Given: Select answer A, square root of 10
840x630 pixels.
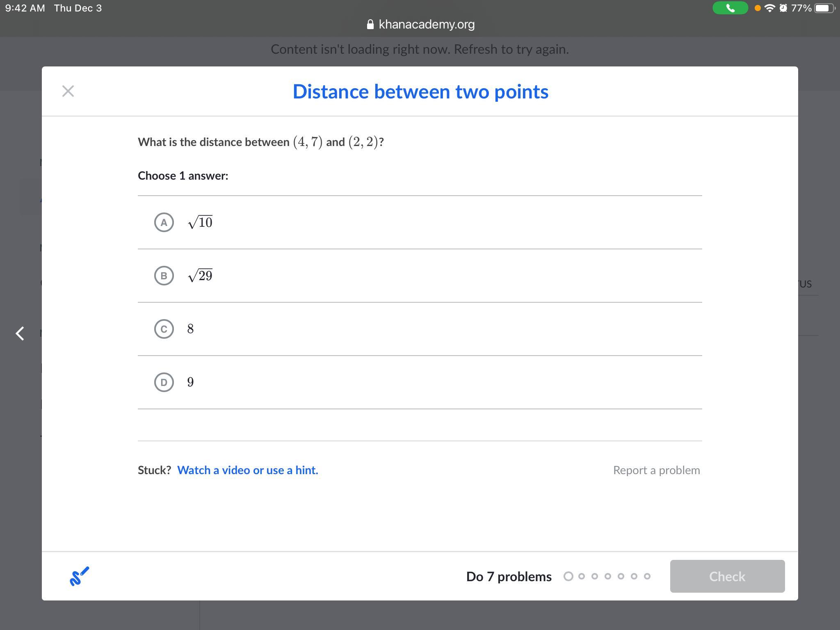Looking at the screenshot, I should (164, 222).
